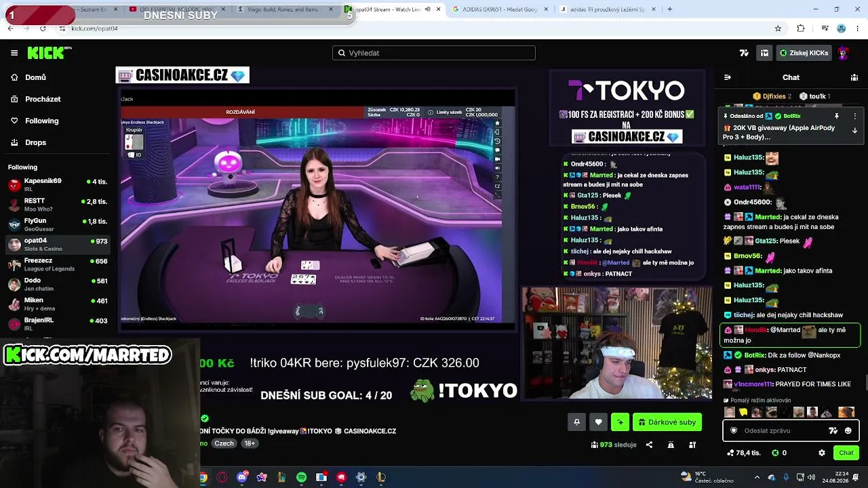Image resolution: width=868 pixels, height=488 pixels.
Task: Open Procházet in the sidebar
Action: 43,99
